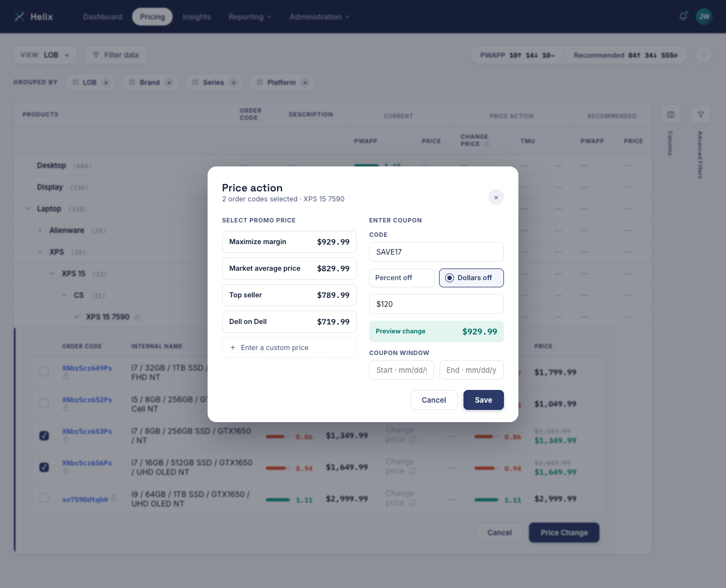Click the discount amount field showing $120

pyautogui.click(x=436, y=304)
